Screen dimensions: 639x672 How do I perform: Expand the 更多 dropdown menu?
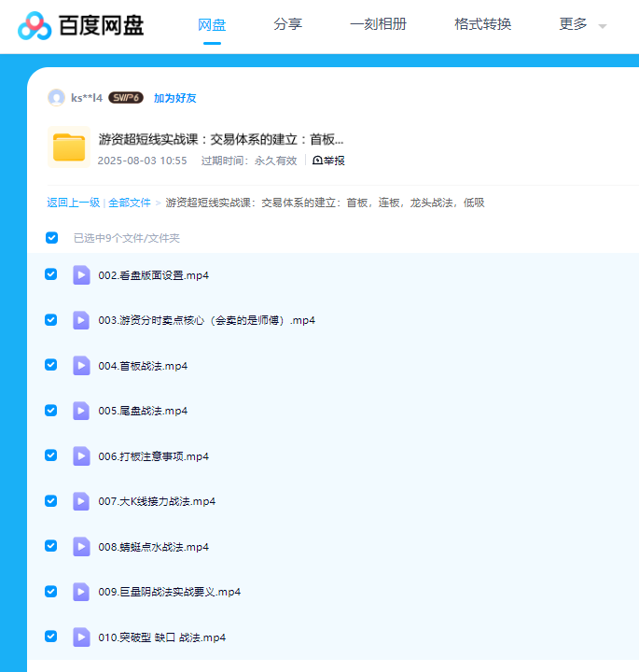(582, 25)
